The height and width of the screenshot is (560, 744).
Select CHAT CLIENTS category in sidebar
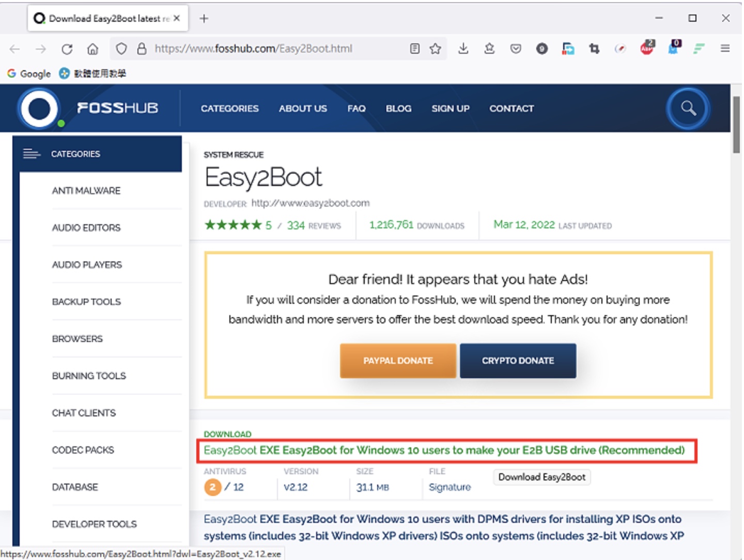tap(84, 413)
